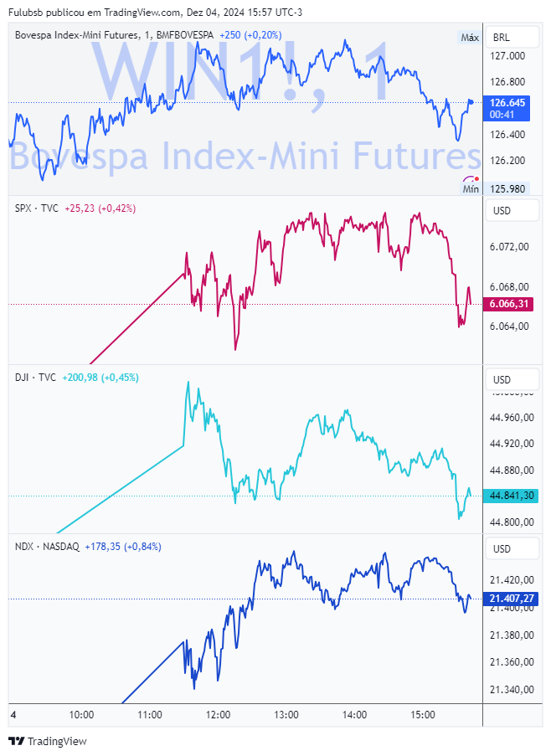Click the 44.841,30 DJI price label
Screen dimensions: 551x756
click(x=511, y=496)
